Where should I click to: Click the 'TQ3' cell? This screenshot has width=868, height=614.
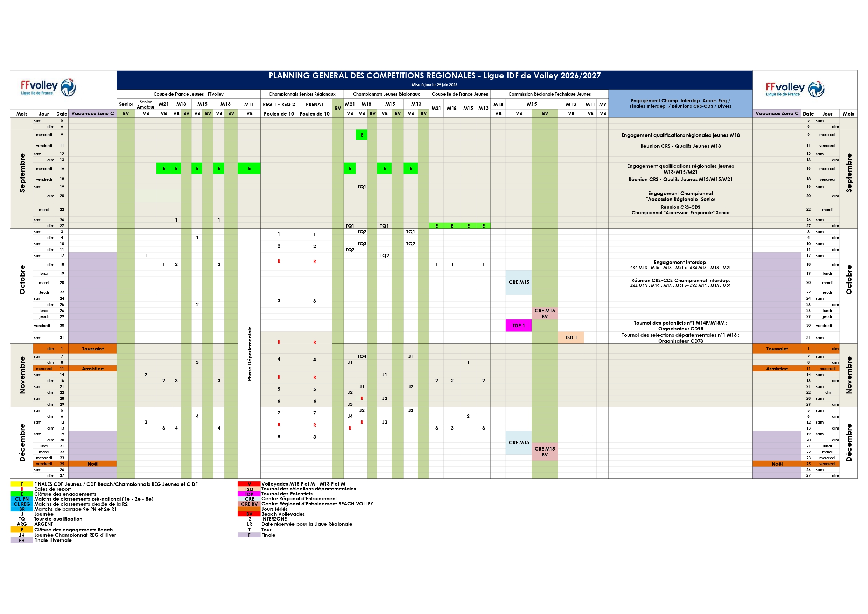[362, 244]
